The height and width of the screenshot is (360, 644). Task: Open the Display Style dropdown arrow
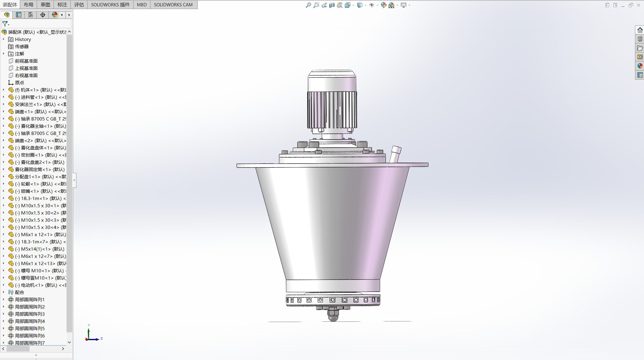[365, 5]
